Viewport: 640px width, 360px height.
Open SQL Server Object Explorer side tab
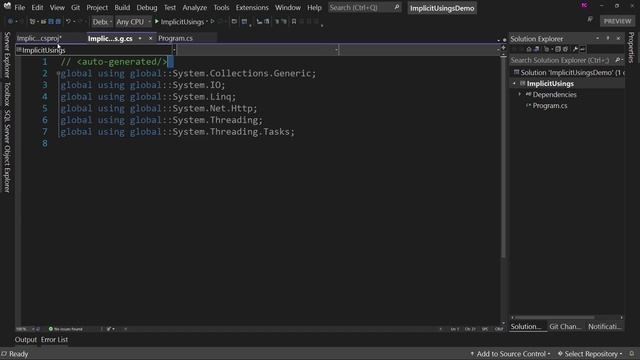(7, 151)
